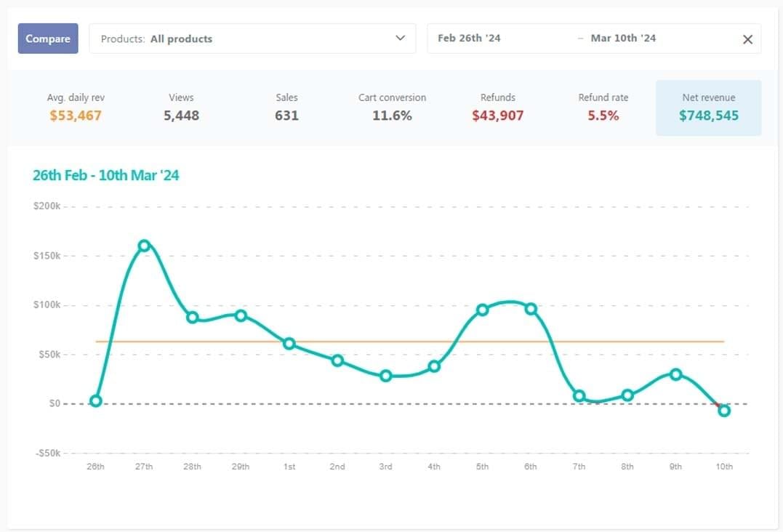
Task: Switch to the Sales metric
Action: pyautogui.click(x=286, y=108)
